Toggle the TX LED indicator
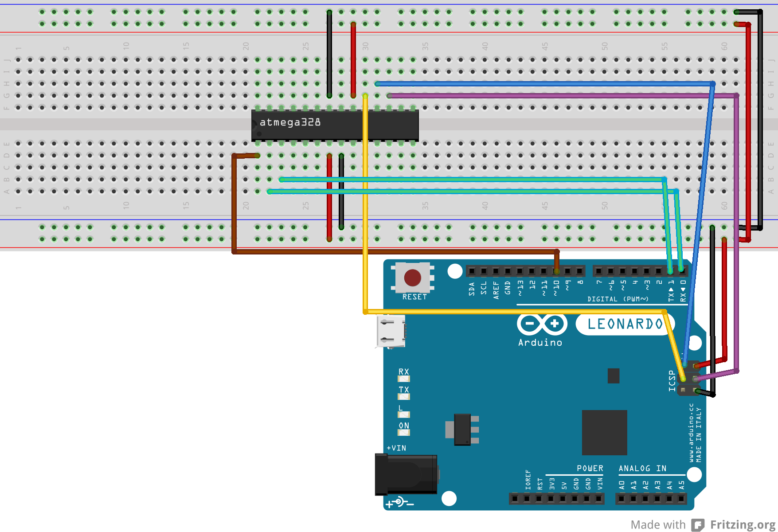The image size is (778, 532). (404, 395)
